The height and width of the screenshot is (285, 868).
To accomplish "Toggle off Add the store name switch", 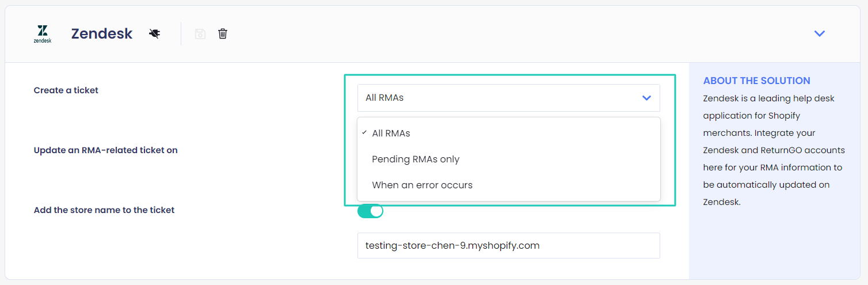I will [x=370, y=211].
